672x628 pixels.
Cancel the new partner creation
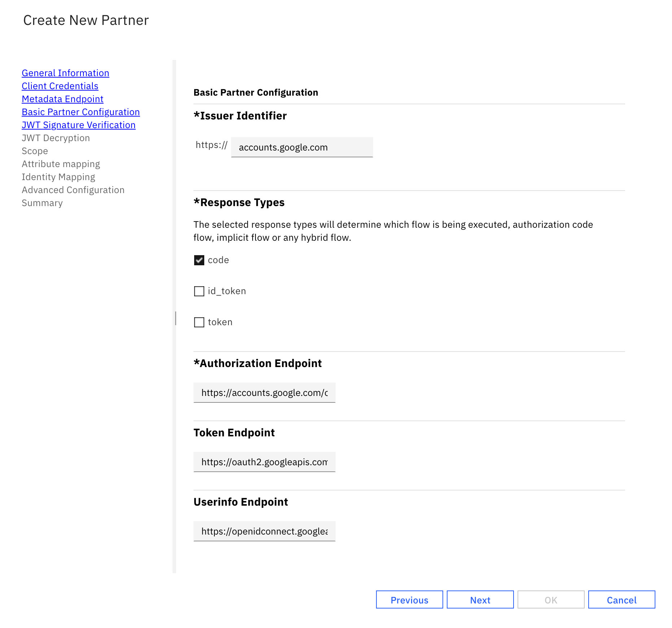click(x=621, y=600)
